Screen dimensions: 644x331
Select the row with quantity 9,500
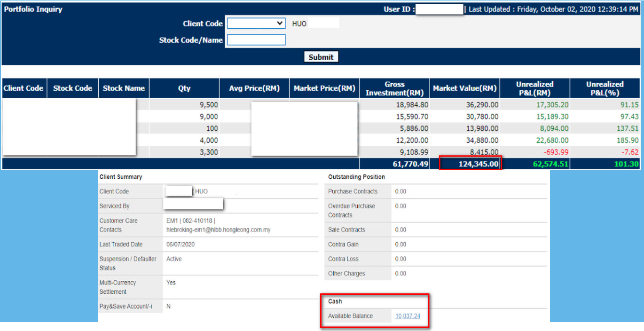321,105
